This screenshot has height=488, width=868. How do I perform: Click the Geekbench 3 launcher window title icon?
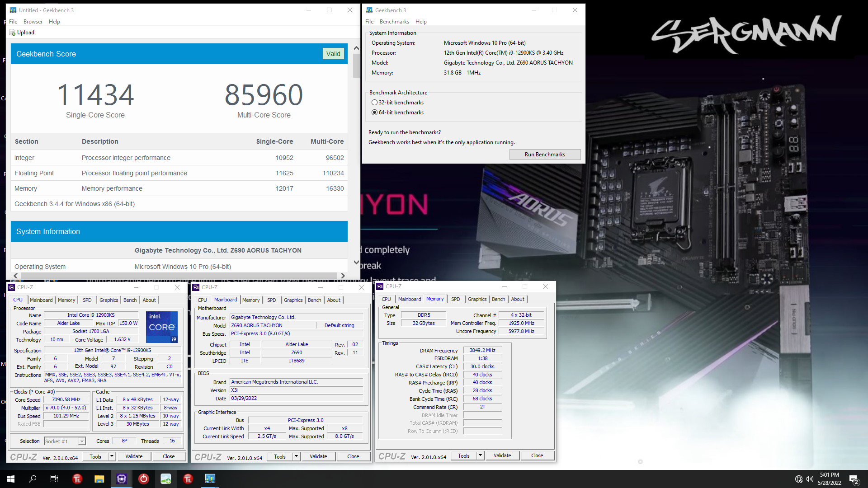coord(369,10)
